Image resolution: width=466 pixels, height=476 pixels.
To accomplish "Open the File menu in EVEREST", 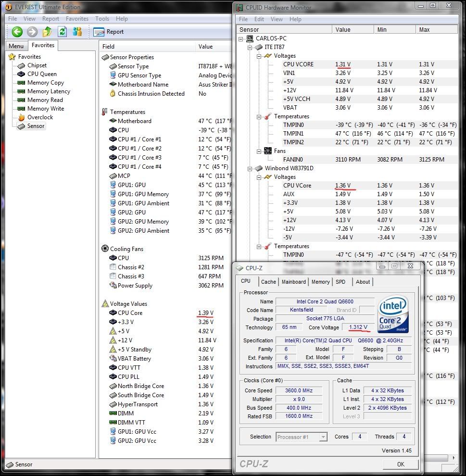I will 13,19.
